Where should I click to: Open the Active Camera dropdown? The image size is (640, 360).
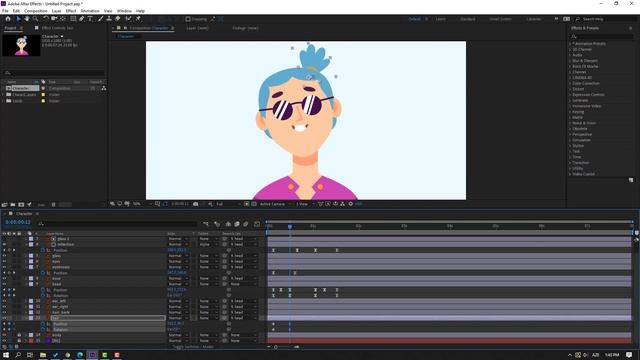pos(275,204)
